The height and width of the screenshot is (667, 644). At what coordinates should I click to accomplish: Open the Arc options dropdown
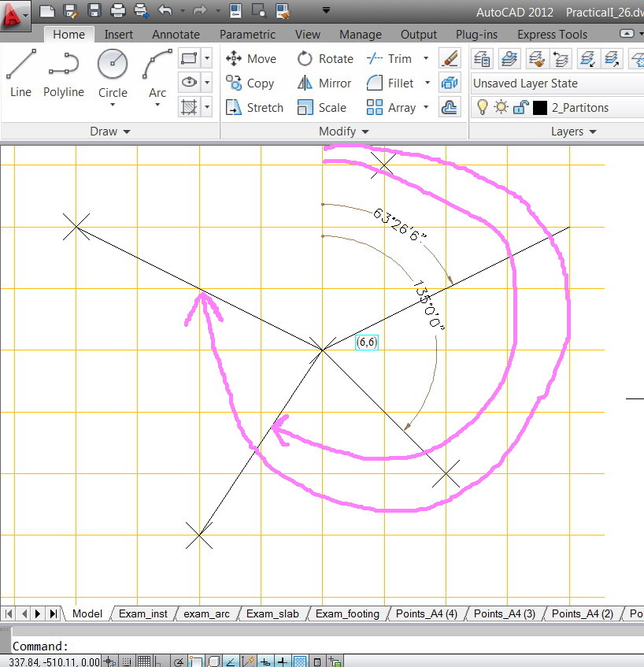pos(157,105)
